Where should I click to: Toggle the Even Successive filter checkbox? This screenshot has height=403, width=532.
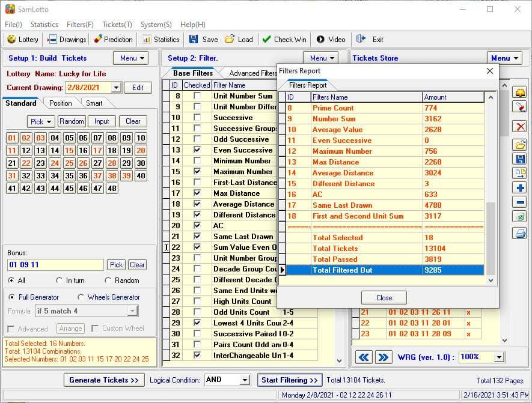[197, 150]
